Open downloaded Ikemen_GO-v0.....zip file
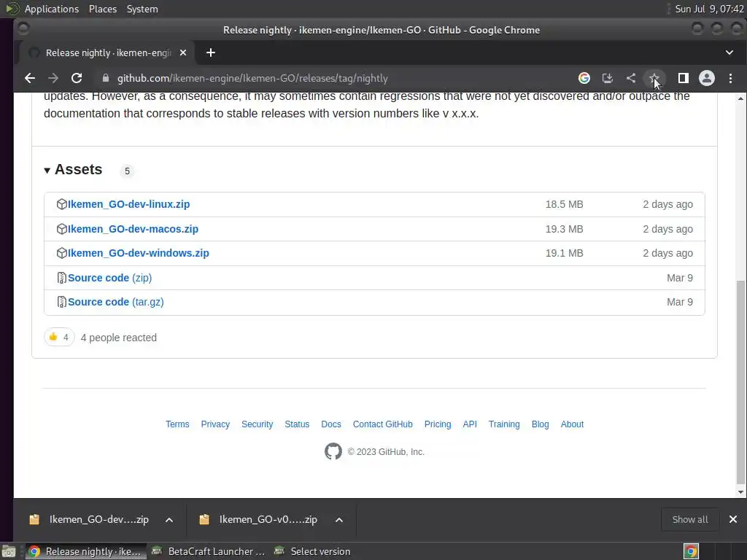 pyautogui.click(x=258, y=519)
